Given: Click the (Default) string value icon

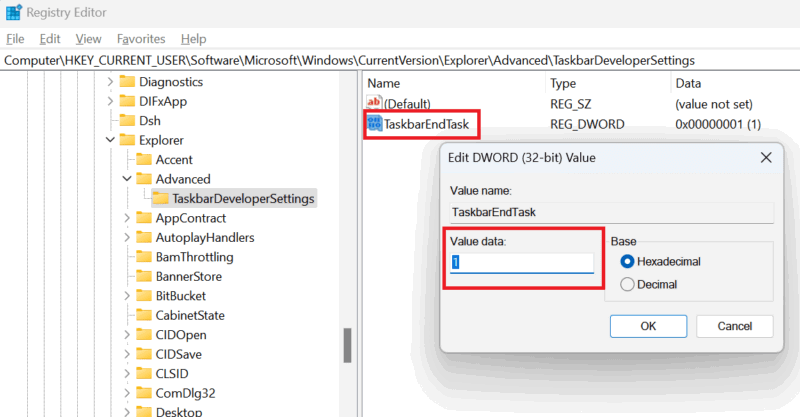Looking at the screenshot, I should point(375,103).
